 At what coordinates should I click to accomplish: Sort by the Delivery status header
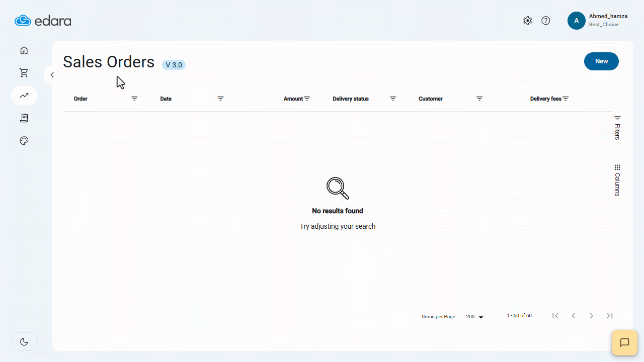click(x=351, y=99)
